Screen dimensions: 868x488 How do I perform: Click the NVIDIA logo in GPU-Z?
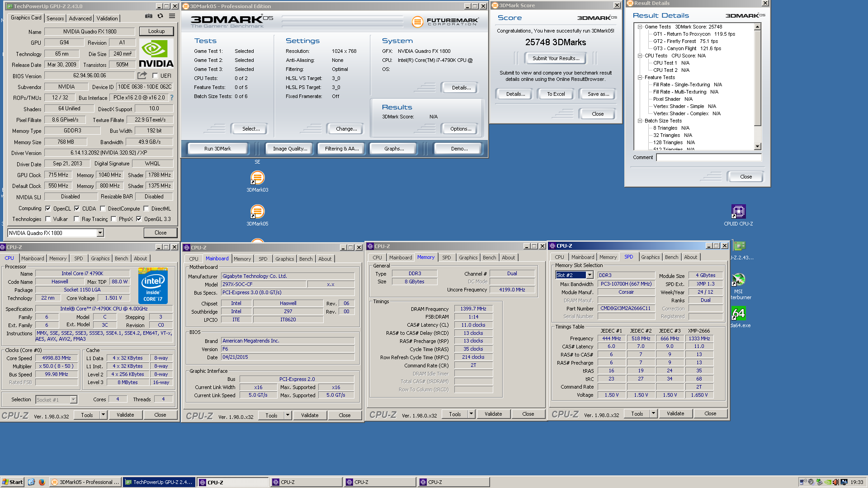pyautogui.click(x=156, y=54)
